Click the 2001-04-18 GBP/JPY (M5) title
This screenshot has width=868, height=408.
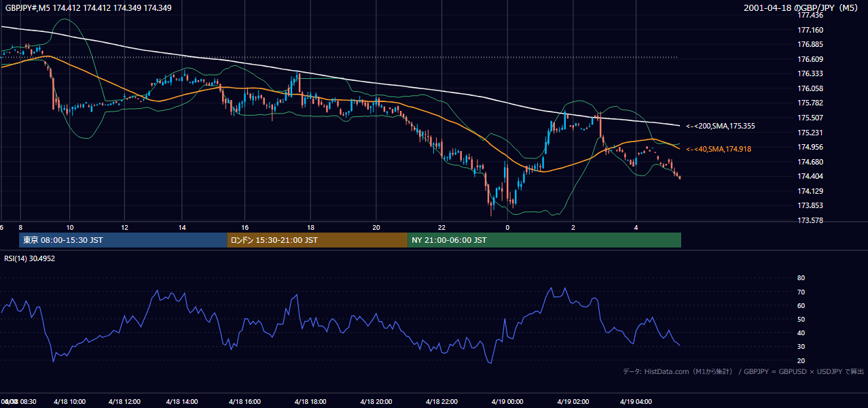click(801, 7)
